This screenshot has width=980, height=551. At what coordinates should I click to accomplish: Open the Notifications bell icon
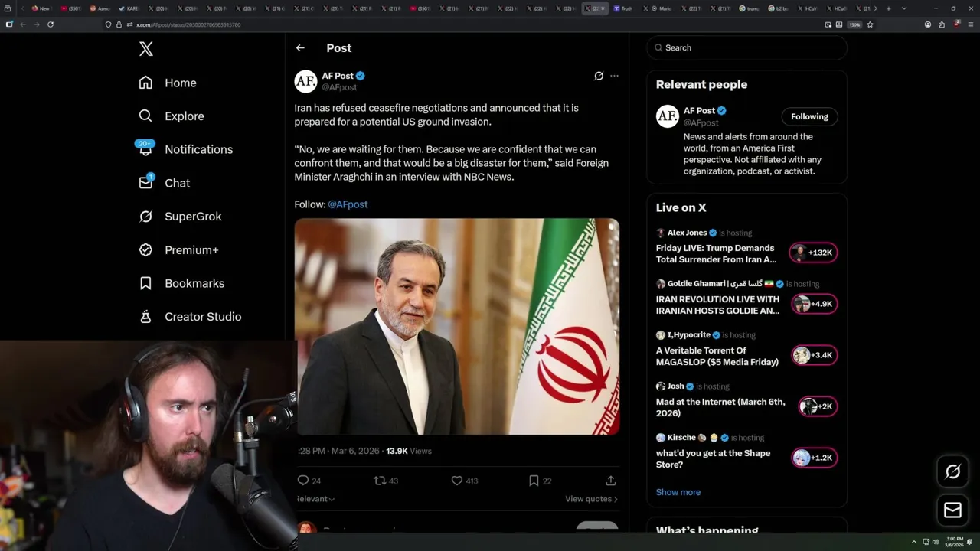(x=145, y=149)
